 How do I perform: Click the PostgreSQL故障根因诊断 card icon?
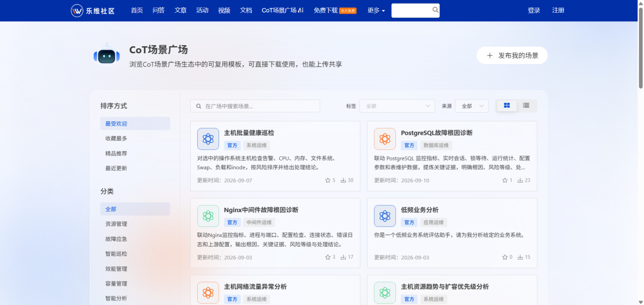385,139
